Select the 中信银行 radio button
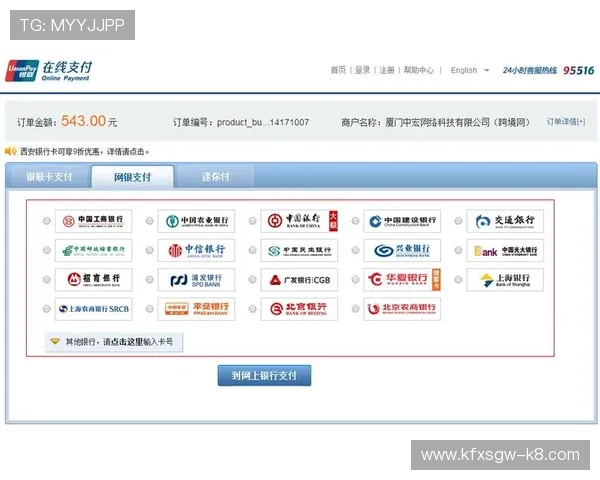The width and height of the screenshot is (600, 480). tap(150, 250)
